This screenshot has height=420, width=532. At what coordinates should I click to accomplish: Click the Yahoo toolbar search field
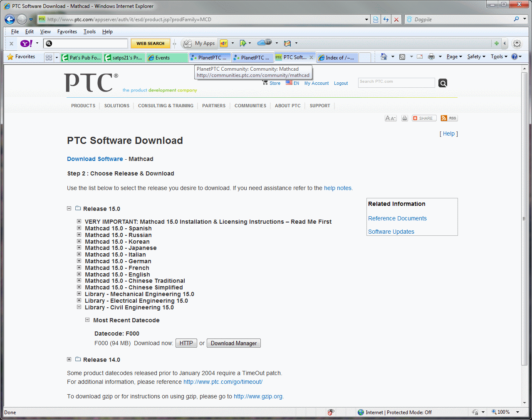click(x=85, y=43)
